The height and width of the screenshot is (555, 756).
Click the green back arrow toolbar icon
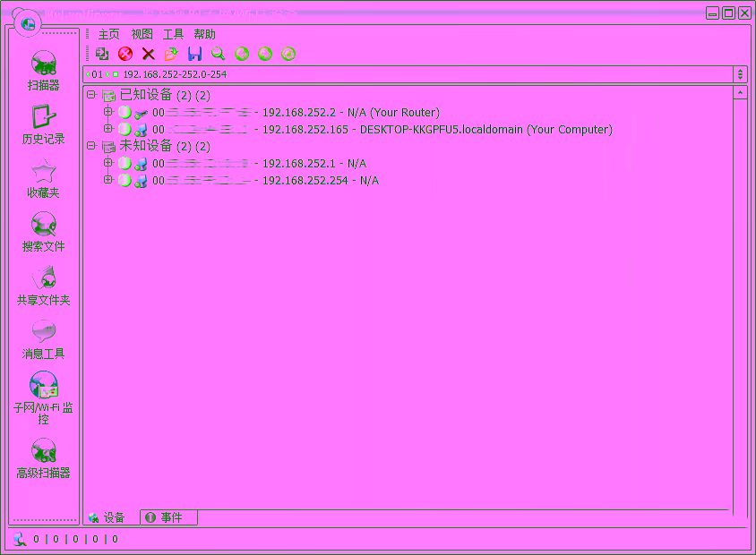(x=242, y=54)
